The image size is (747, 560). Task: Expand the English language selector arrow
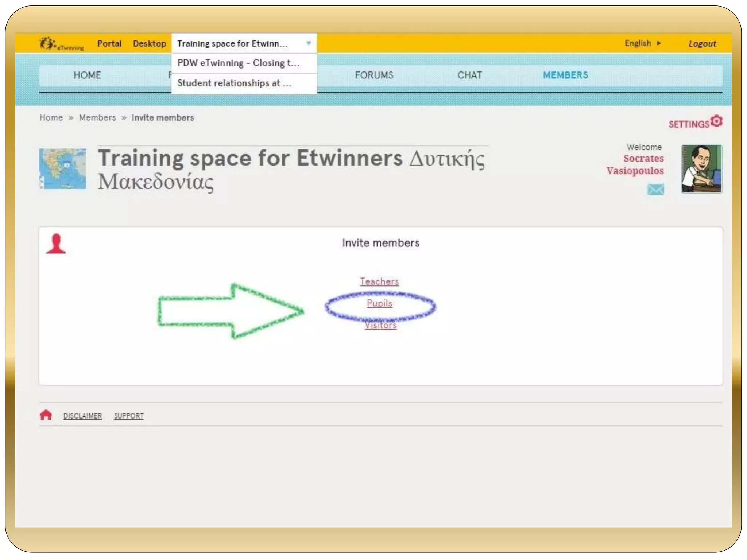point(659,43)
